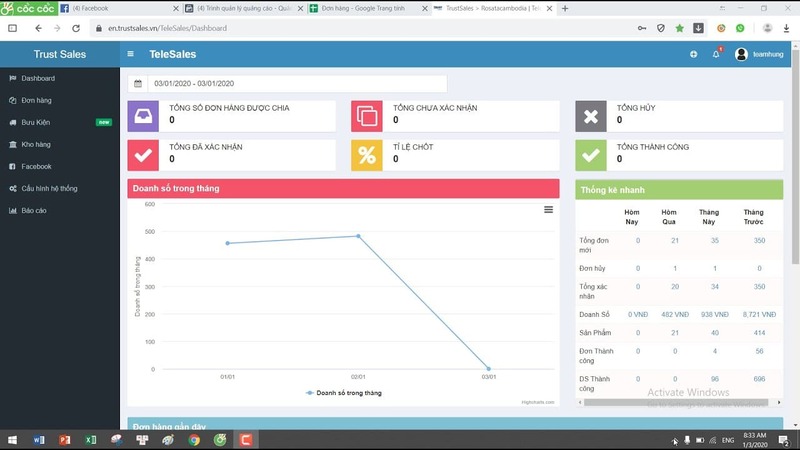Click browser address bar URL
This screenshot has width=800, height=450.
coord(167,28)
